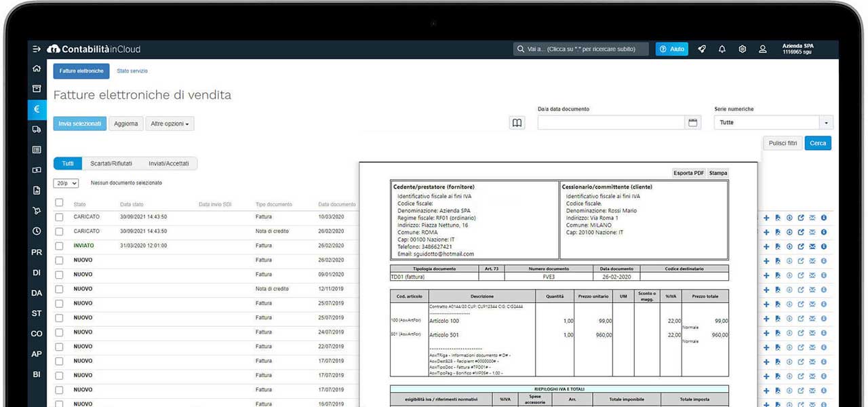Open the Serie numeriche dropdown
The image size is (868, 407).
click(826, 123)
